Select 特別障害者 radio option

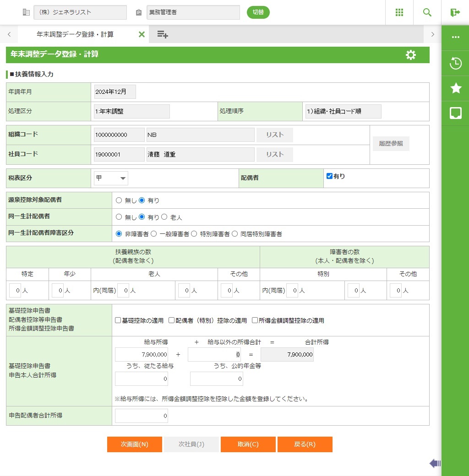[194, 234]
